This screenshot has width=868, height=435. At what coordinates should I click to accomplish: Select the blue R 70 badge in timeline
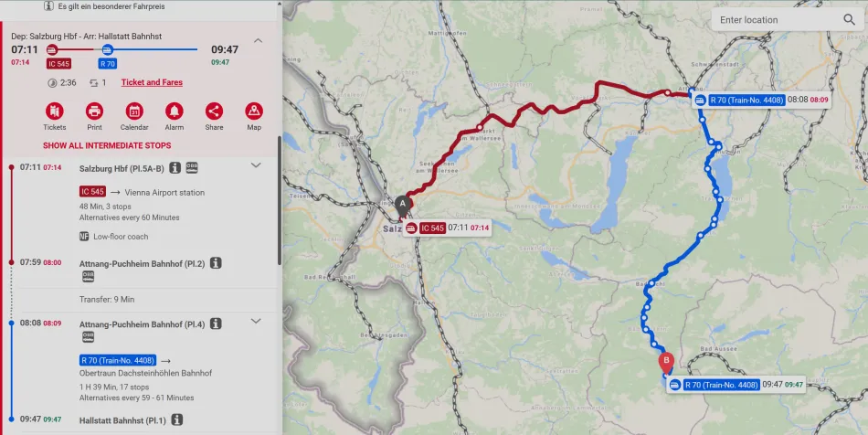pyautogui.click(x=108, y=64)
